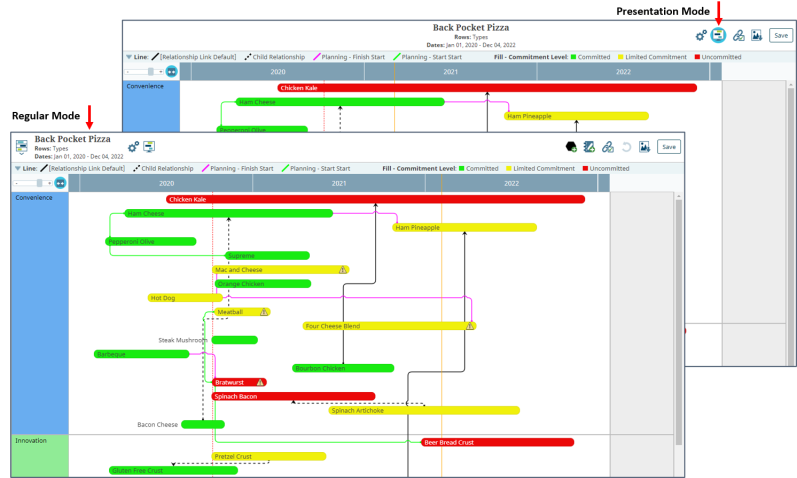
Task: Select the Spinach Artichoke bar
Action: pos(424,410)
